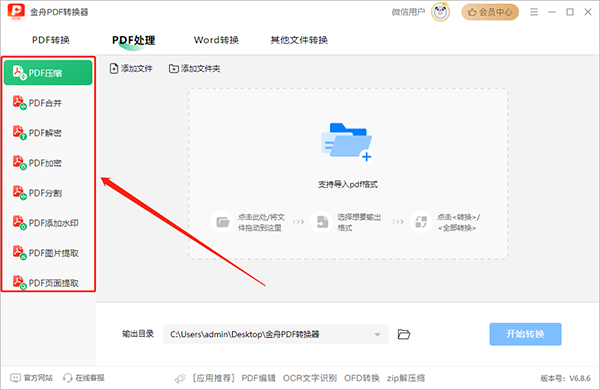Viewport: 600px width, 390px height.
Task: Click the 添加文件 button
Action: click(131, 69)
